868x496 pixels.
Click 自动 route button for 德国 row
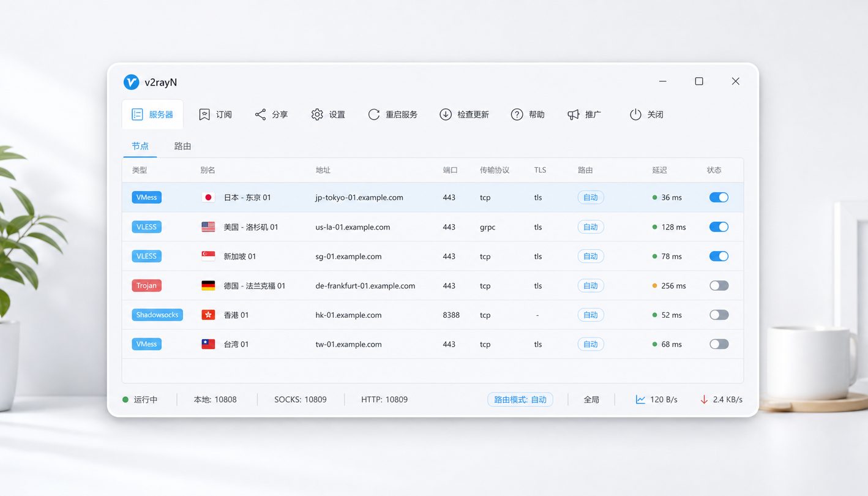pyautogui.click(x=591, y=285)
